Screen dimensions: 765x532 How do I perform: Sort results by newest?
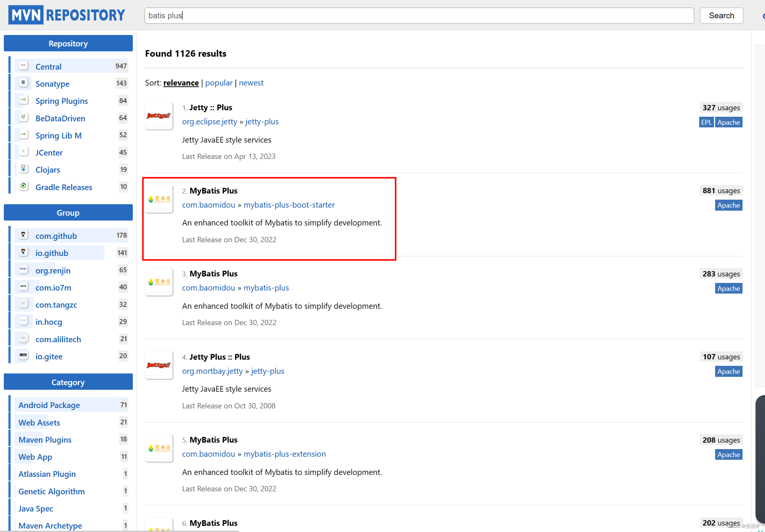point(251,83)
